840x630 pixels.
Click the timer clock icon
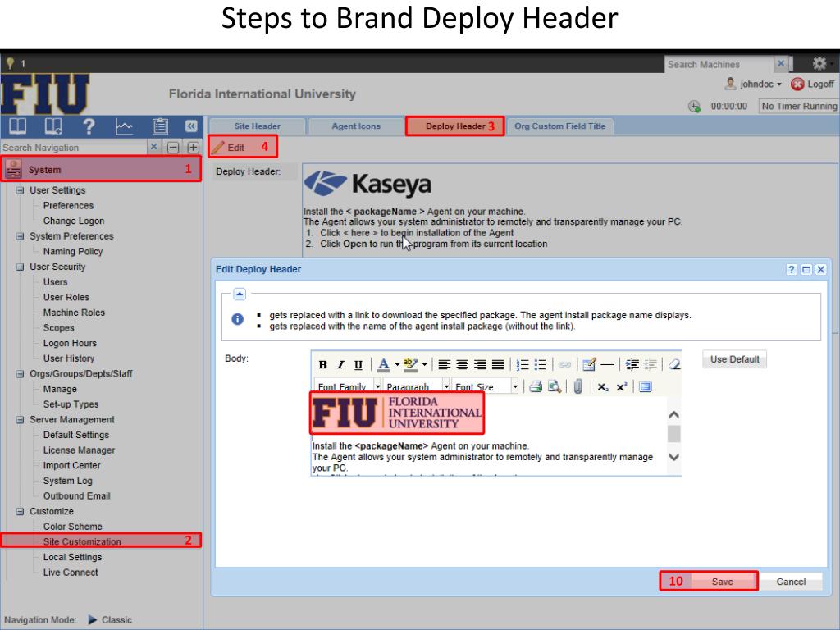click(x=694, y=106)
